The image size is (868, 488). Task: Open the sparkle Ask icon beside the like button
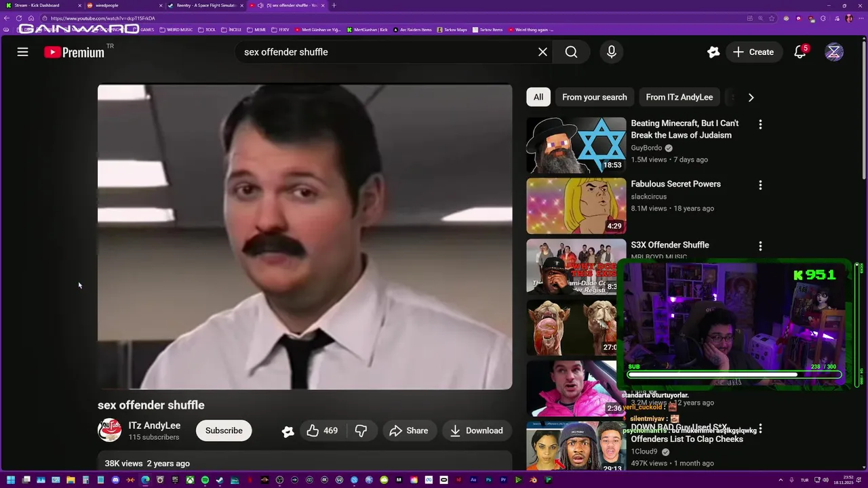point(288,431)
